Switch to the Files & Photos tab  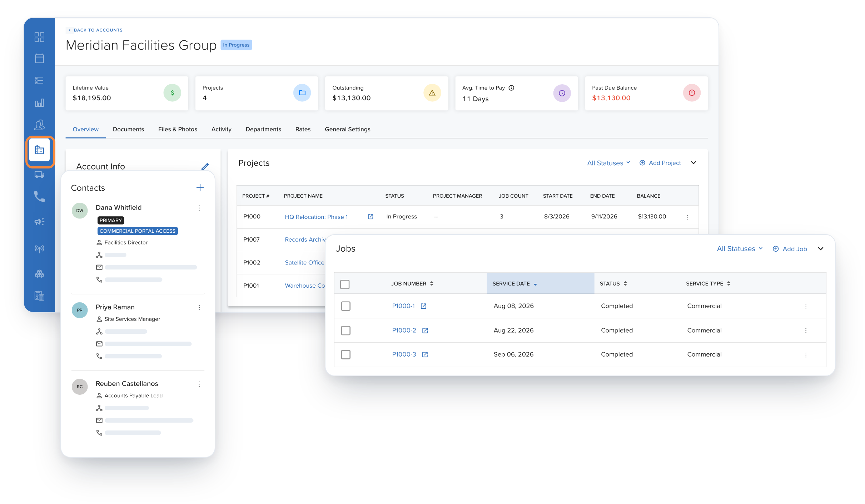click(178, 129)
